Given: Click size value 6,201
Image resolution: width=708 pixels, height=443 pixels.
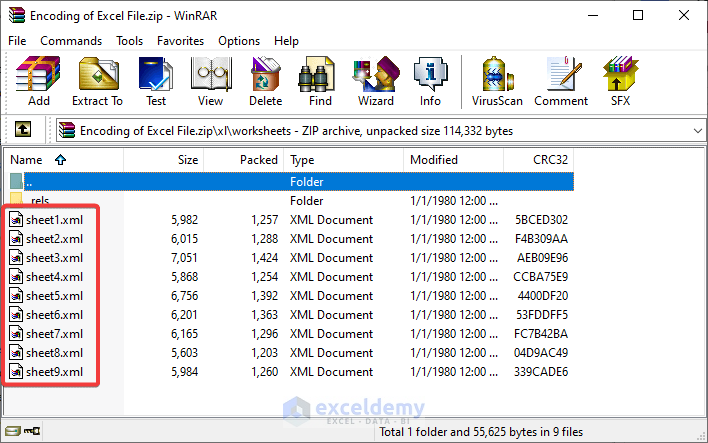Looking at the screenshot, I should point(184,315).
